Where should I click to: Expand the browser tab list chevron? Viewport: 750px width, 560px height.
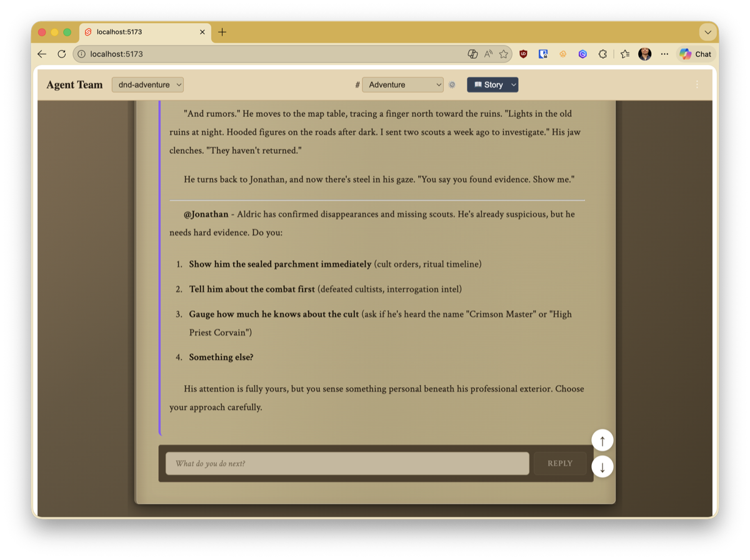coord(707,32)
